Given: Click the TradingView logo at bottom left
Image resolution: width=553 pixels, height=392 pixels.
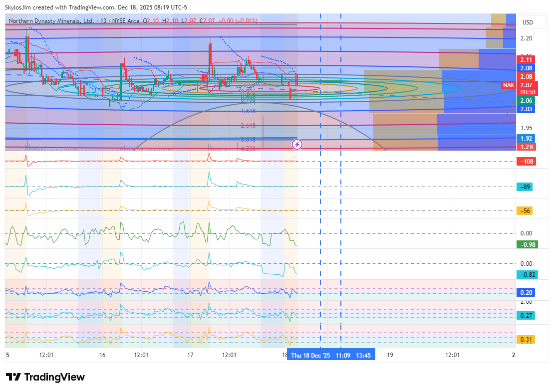Looking at the screenshot, I should pos(45,377).
